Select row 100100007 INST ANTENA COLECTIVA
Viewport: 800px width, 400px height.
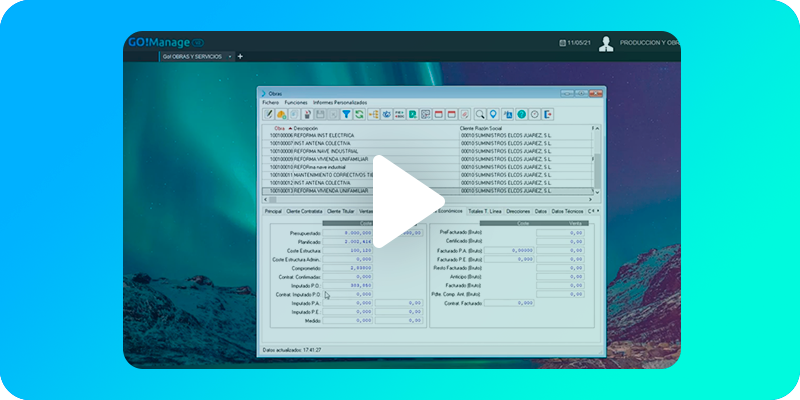click(x=427, y=143)
